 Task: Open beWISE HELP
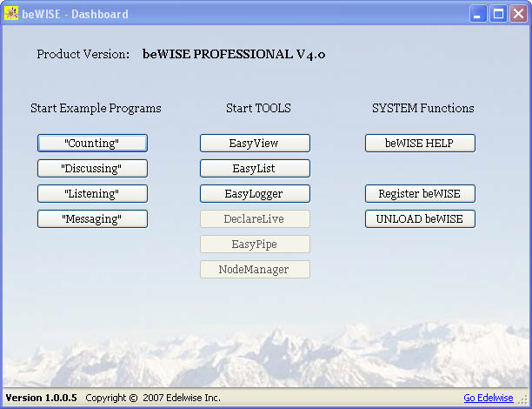420,143
